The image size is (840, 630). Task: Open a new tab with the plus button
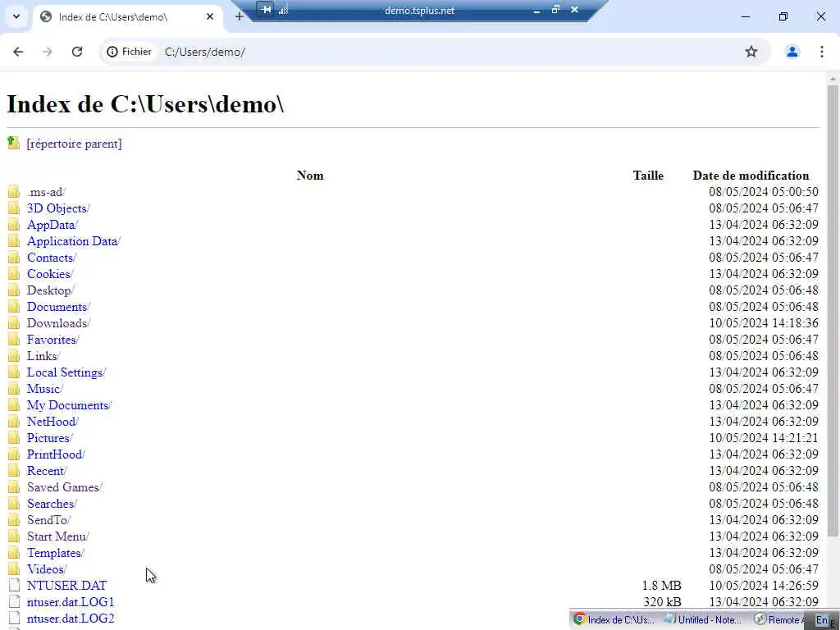click(239, 16)
